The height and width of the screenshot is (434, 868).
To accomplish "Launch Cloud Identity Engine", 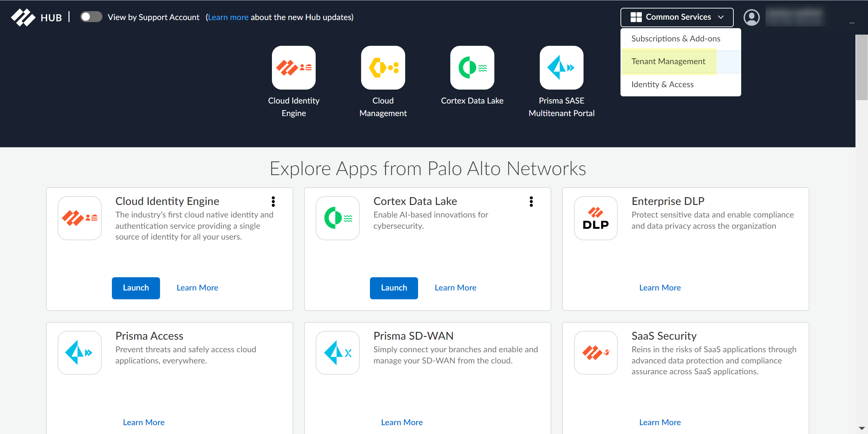I will (x=136, y=288).
